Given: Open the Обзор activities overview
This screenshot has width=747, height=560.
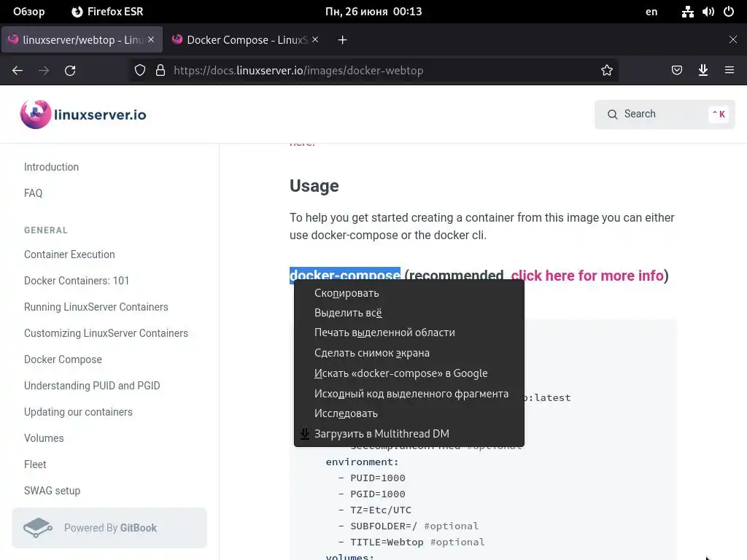Looking at the screenshot, I should [x=29, y=12].
